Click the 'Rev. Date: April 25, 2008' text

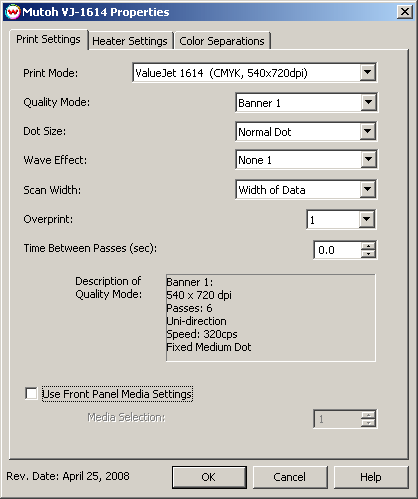click(x=68, y=476)
